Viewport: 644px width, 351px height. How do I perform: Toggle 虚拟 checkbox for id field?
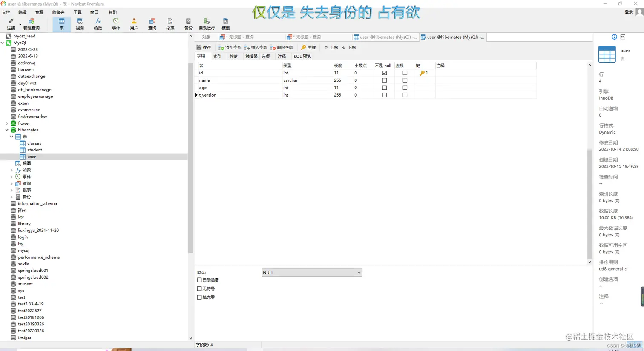pyautogui.click(x=405, y=73)
